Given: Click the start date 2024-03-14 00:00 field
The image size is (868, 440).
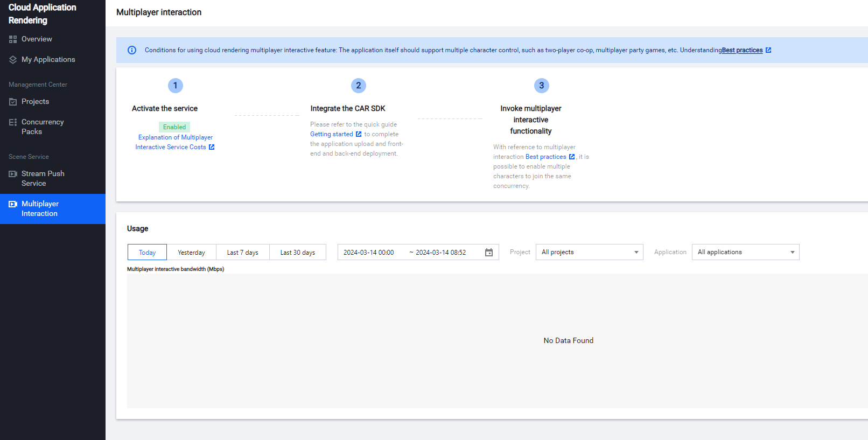Looking at the screenshot, I should pos(369,252).
